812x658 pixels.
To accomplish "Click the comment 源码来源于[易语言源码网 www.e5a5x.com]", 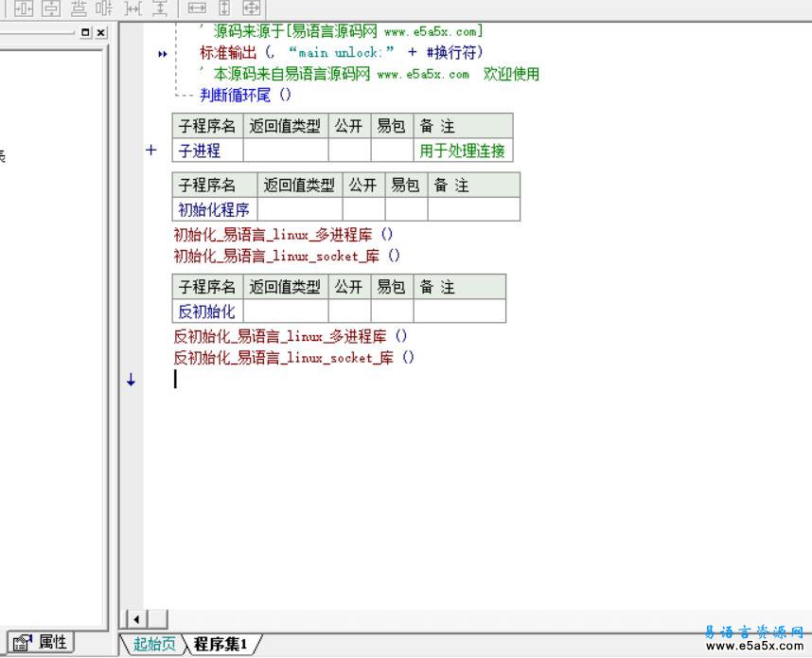I will click(x=342, y=31).
